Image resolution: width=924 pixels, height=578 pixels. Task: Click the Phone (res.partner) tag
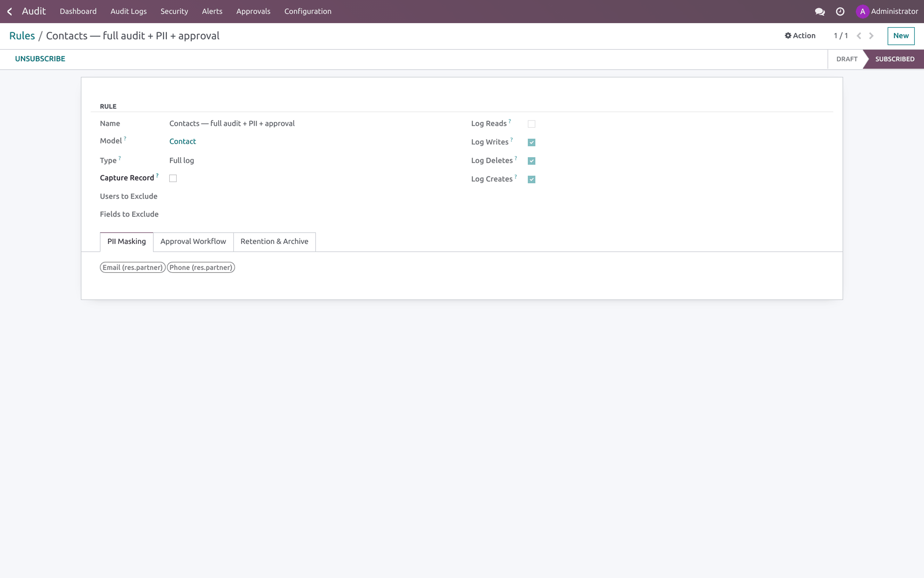pos(201,268)
